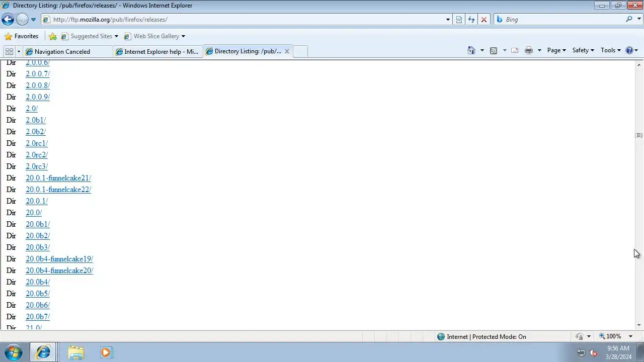This screenshot has width=644, height=362.
Task: Click the Internet Explorer taskbar icon
Action: click(x=43, y=352)
